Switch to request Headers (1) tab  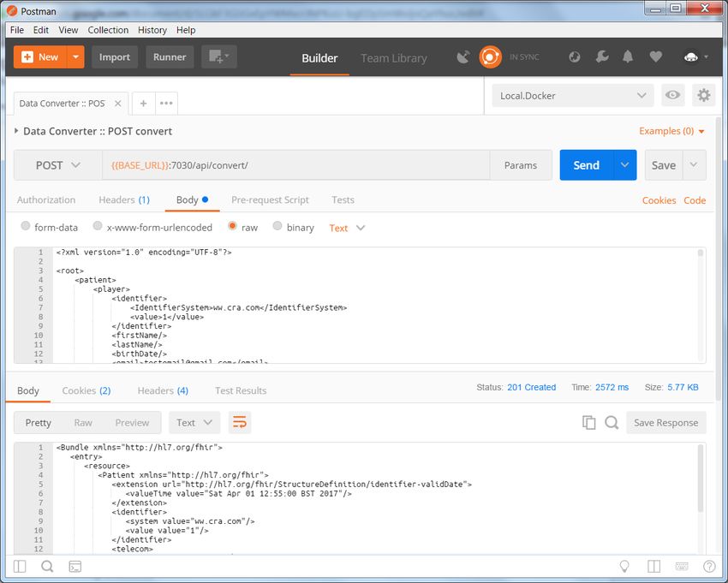click(x=124, y=200)
